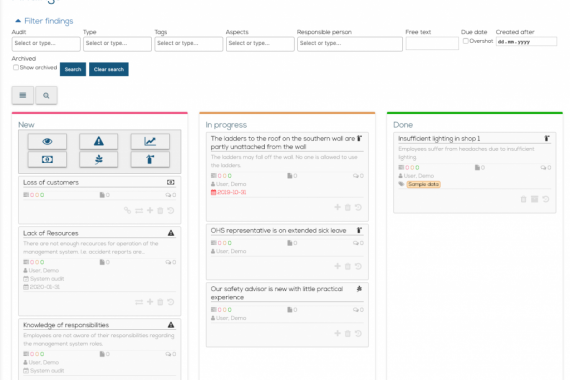Check the Overshot due date box

click(466, 41)
